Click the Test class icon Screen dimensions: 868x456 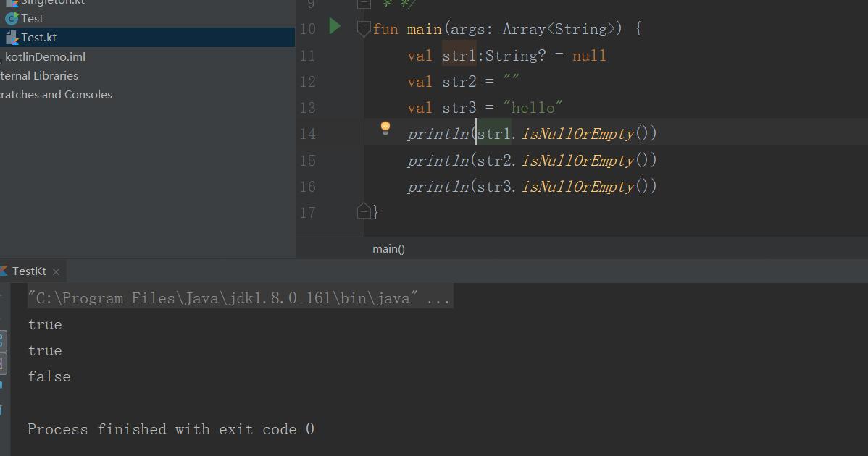coord(12,19)
